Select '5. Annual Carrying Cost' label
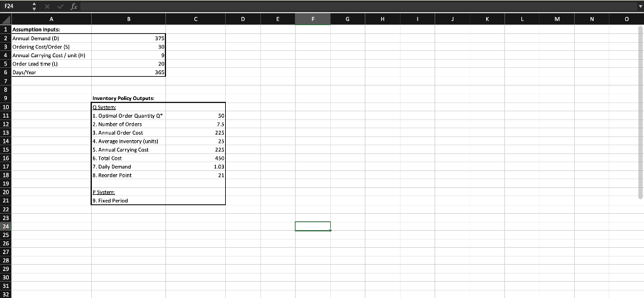 128,150
